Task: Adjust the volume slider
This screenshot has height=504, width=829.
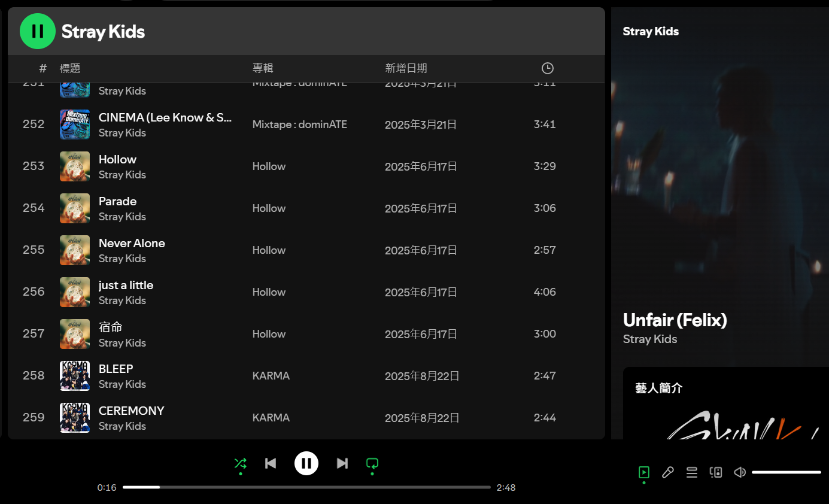Action: [786, 472]
